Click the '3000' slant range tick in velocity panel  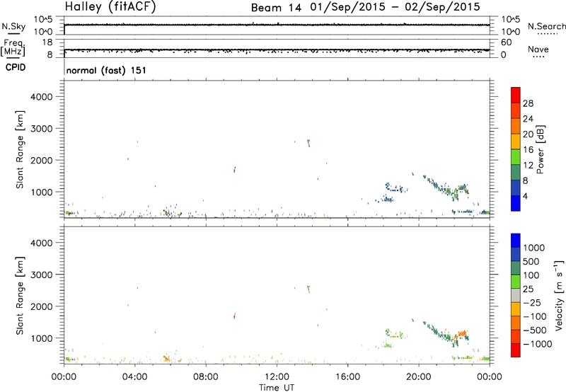42,275
